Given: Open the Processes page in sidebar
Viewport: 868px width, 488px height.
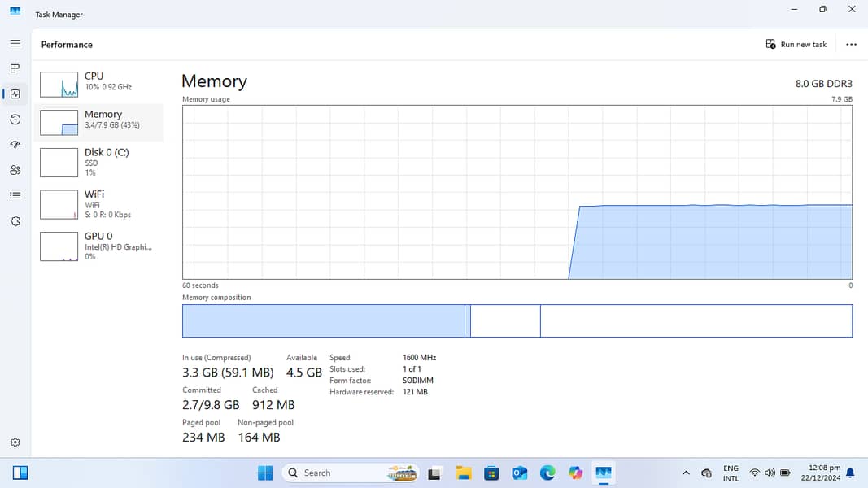Looking at the screenshot, I should tap(15, 68).
